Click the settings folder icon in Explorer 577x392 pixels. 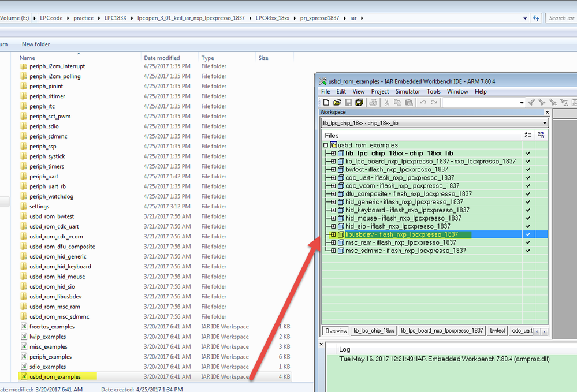pyautogui.click(x=24, y=206)
